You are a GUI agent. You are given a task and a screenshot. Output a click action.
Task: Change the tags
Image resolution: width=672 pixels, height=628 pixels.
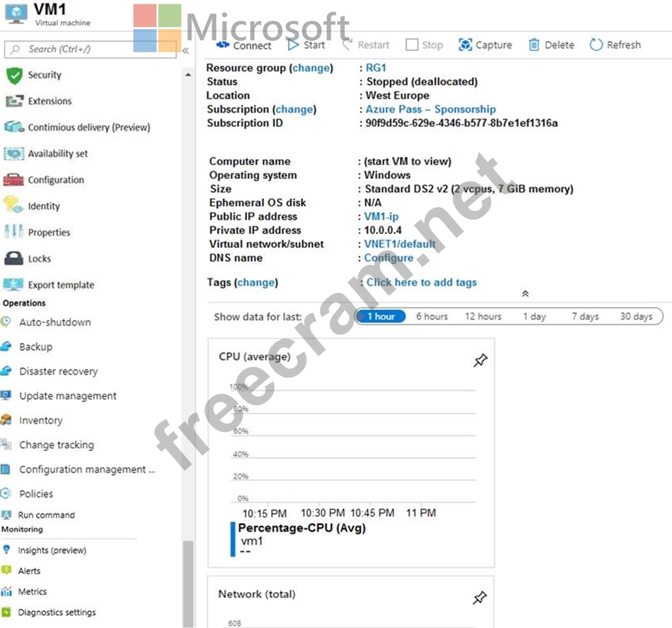tap(256, 282)
